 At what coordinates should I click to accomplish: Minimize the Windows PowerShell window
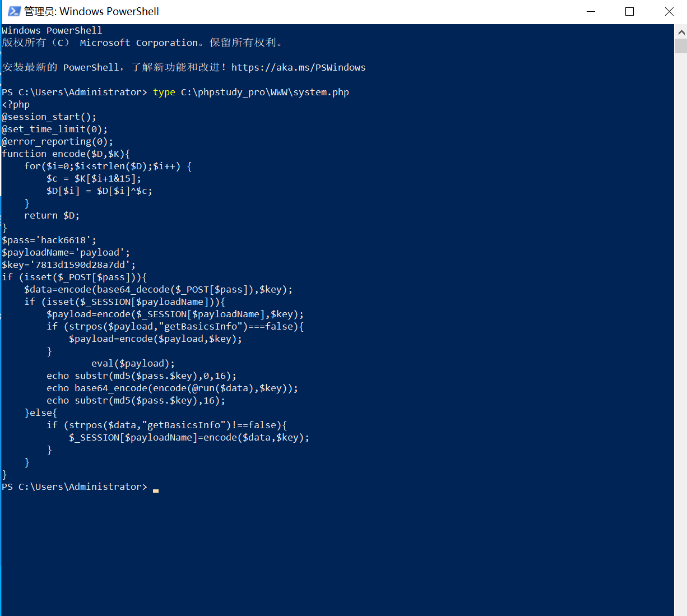[x=591, y=11]
